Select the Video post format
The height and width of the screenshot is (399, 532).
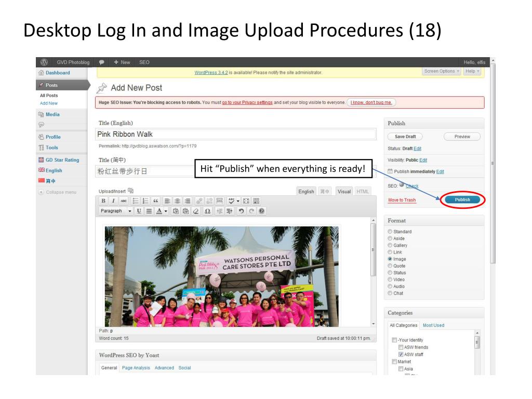click(x=390, y=279)
